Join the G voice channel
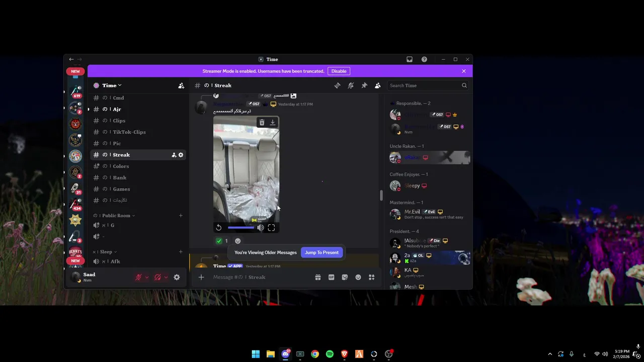Viewport: 644px width, 362px height. click(138, 225)
